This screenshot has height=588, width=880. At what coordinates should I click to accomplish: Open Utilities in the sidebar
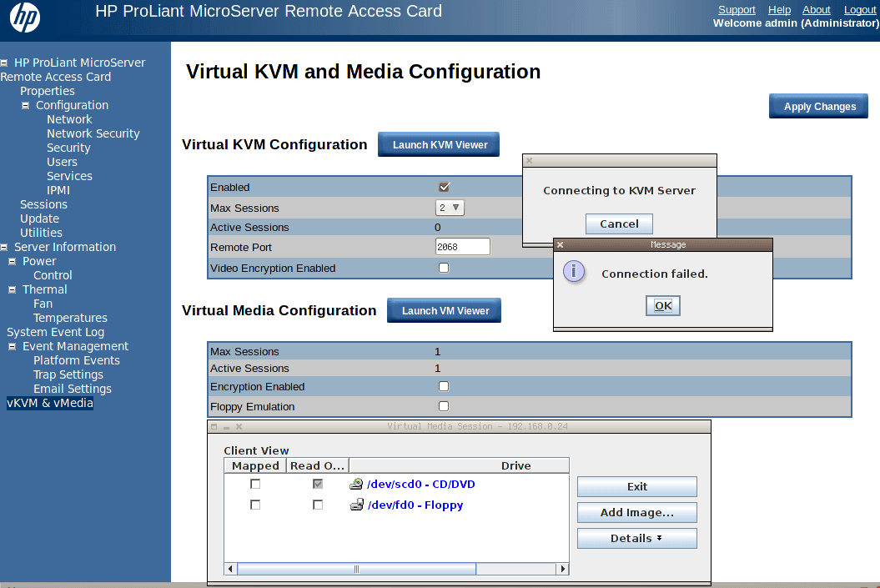[41, 233]
